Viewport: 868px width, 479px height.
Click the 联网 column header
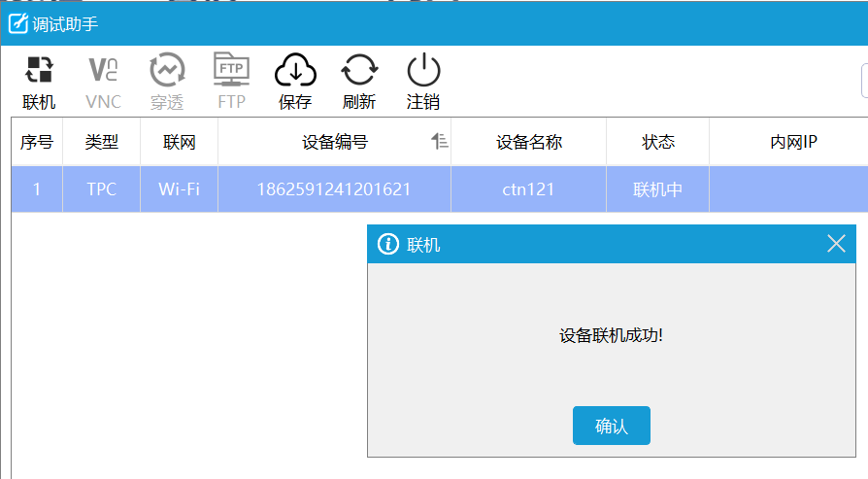click(x=179, y=142)
